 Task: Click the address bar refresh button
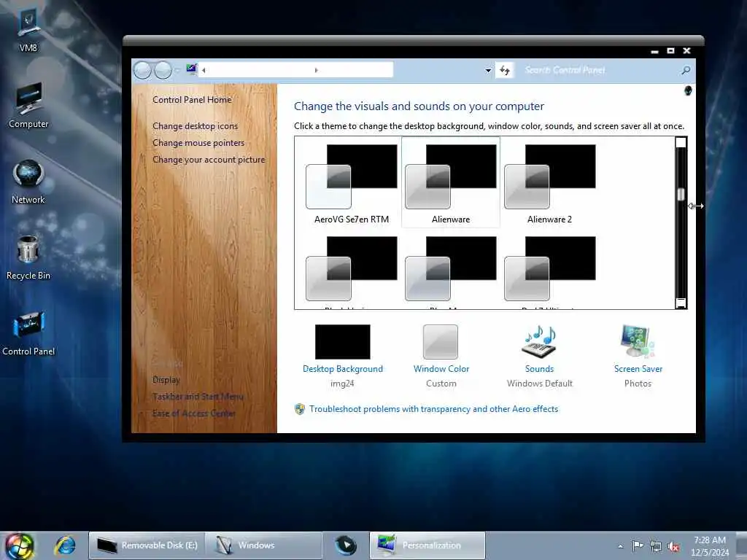click(x=505, y=71)
